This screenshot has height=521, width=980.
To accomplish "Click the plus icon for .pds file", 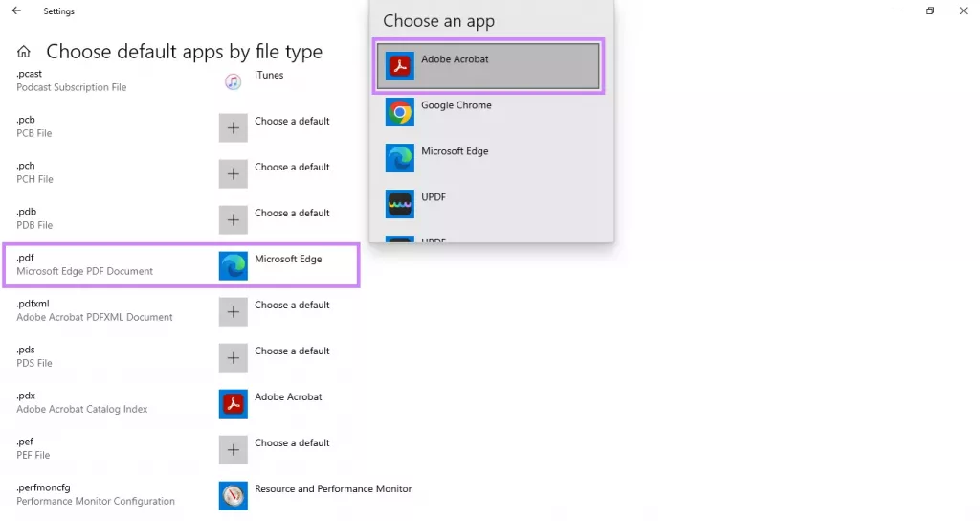I will pos(234,358).
